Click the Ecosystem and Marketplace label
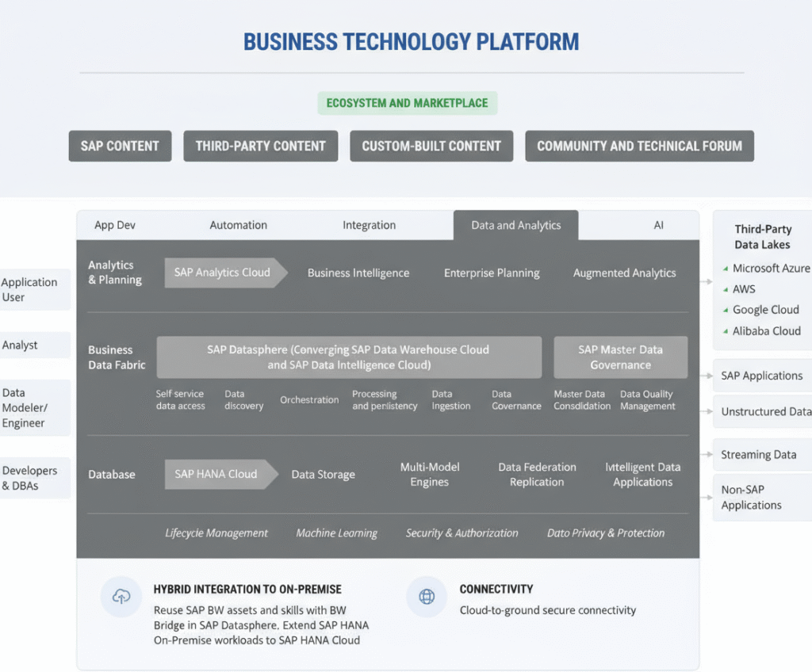The width and height of the screenshot is (812, 672). click(x=408, y=103)
